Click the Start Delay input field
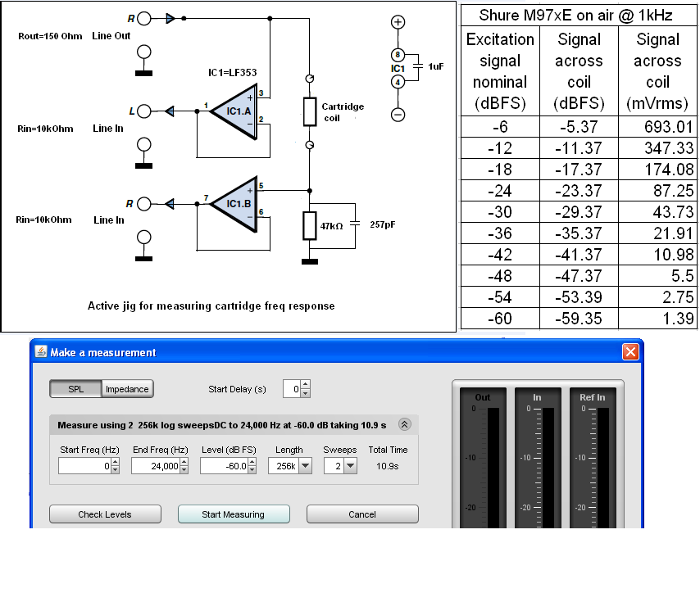 coord(292,389)
